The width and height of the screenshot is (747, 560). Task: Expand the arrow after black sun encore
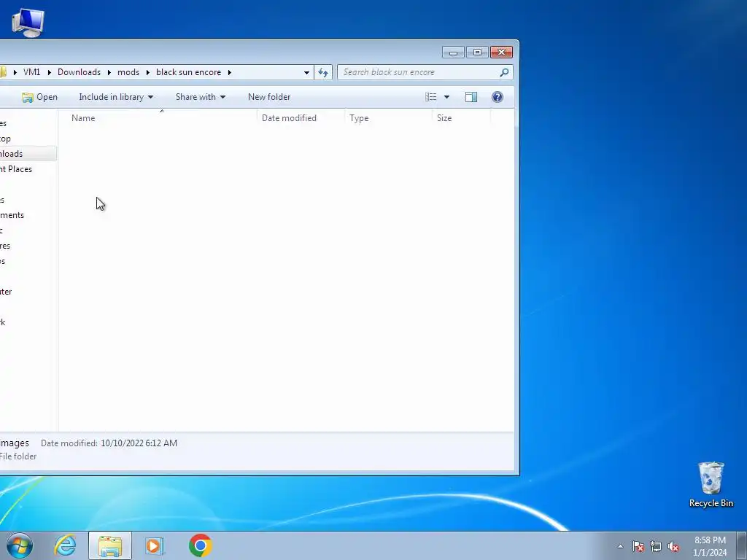click(x=229, y=72)
